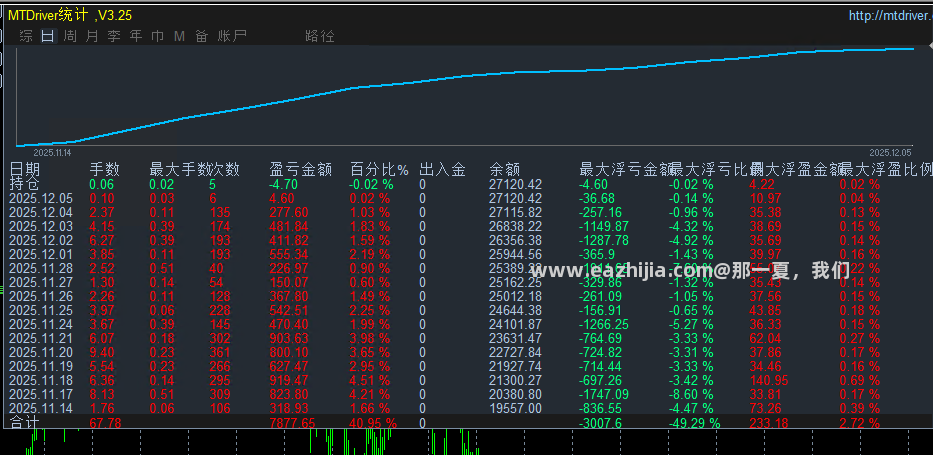This screenshot has width=933, height=455.
Task: Click the 2025.12.05 chart end label
Action: [890, 152]
